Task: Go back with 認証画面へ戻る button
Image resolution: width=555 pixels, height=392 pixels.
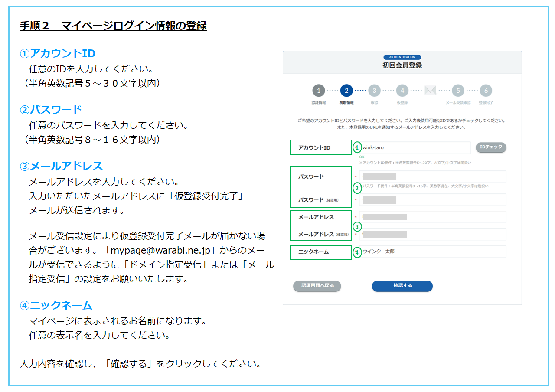Action: [317, 286]
